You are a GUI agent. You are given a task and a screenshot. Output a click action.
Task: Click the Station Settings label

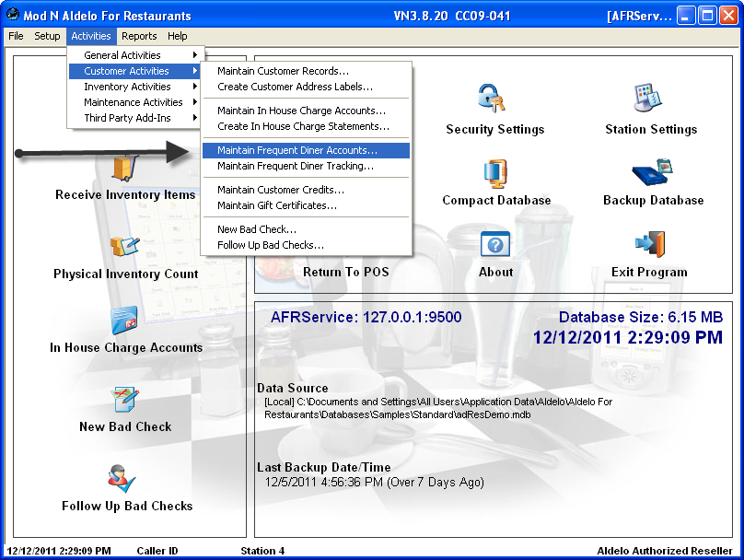point(651,130)
